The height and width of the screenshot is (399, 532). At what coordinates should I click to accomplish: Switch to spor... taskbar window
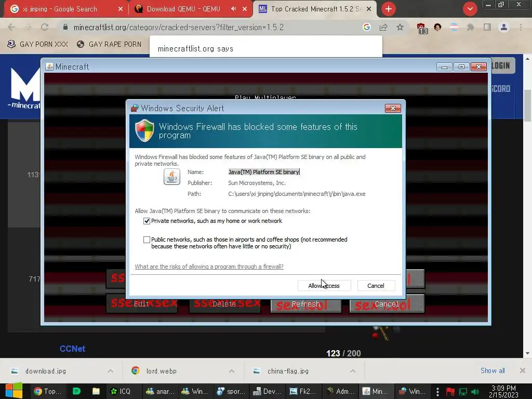tap(231, 391)
